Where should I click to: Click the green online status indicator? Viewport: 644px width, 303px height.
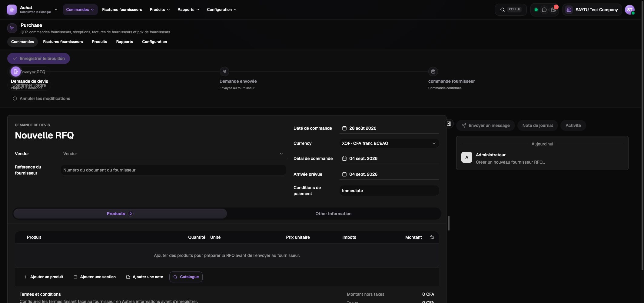pos(536,10)
